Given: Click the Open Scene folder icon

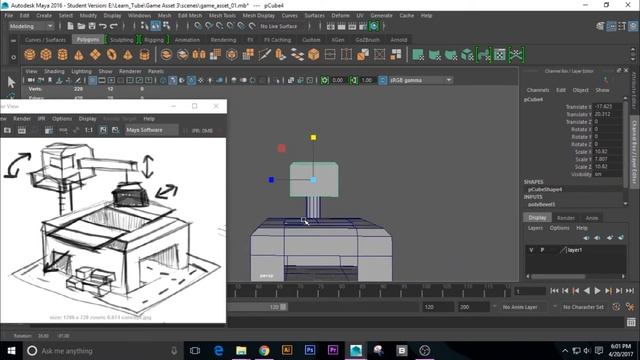Looking at the screenshot, I should click(x=81, y=26).
